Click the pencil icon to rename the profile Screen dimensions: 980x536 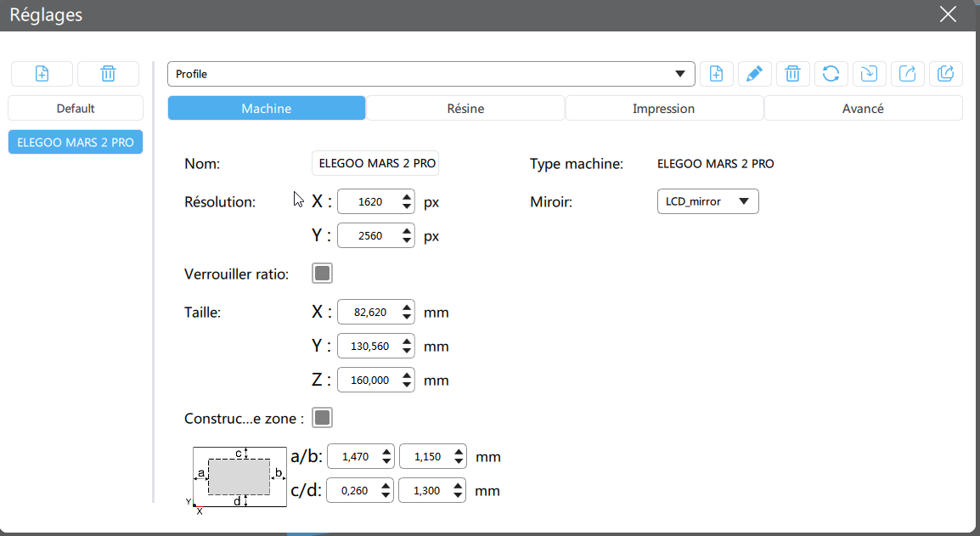(754, 74)
